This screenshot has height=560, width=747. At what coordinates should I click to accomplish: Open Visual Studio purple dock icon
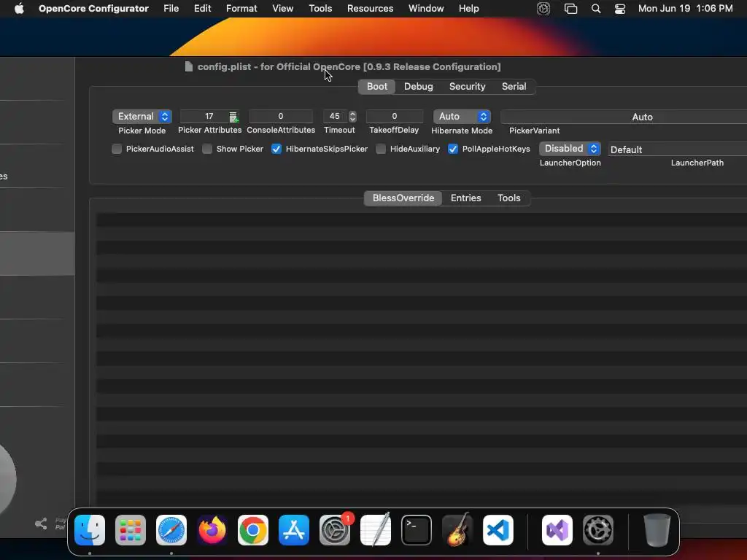pos(557,530)
